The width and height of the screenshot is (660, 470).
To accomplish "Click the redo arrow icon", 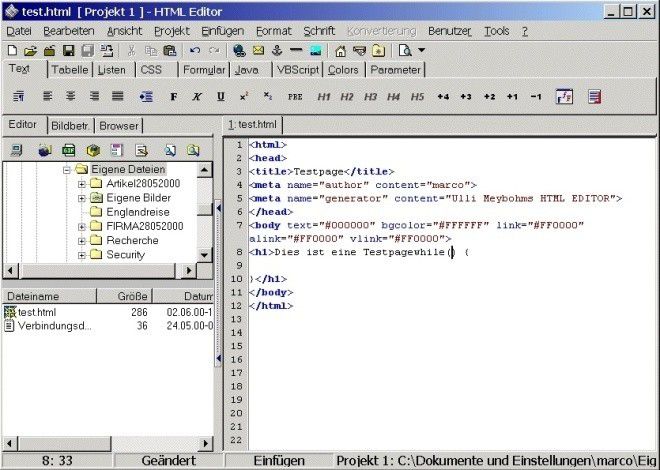I will [x=214, y=51].
